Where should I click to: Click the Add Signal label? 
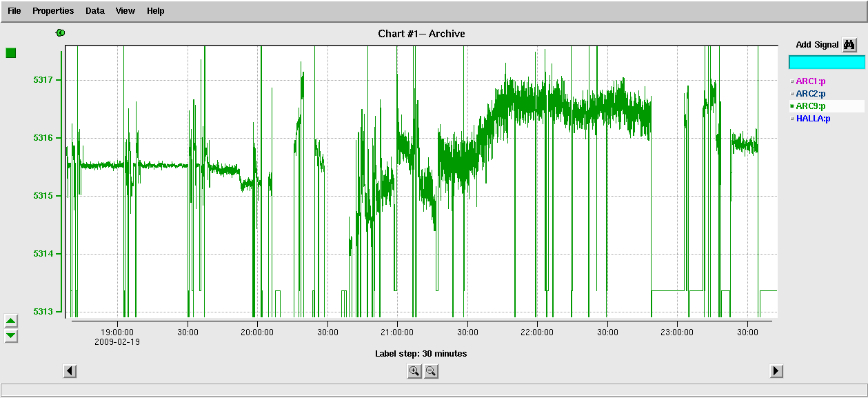coord(817,45)
